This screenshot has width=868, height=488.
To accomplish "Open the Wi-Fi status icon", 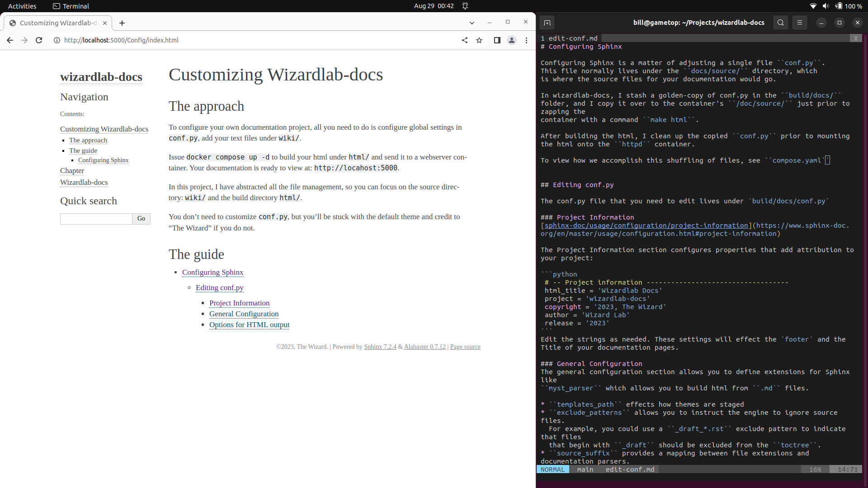I will tap(813, 6).
